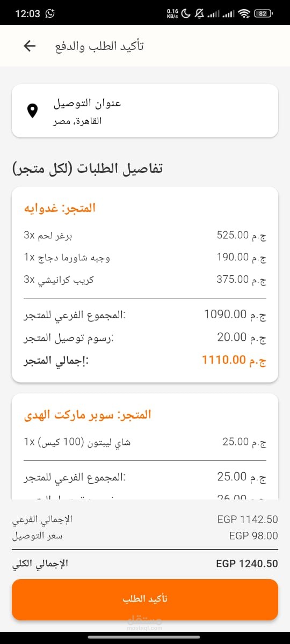Confirm the order with orange تأكيد الطلب button
The image size is (290, 644).
[145, 599]
